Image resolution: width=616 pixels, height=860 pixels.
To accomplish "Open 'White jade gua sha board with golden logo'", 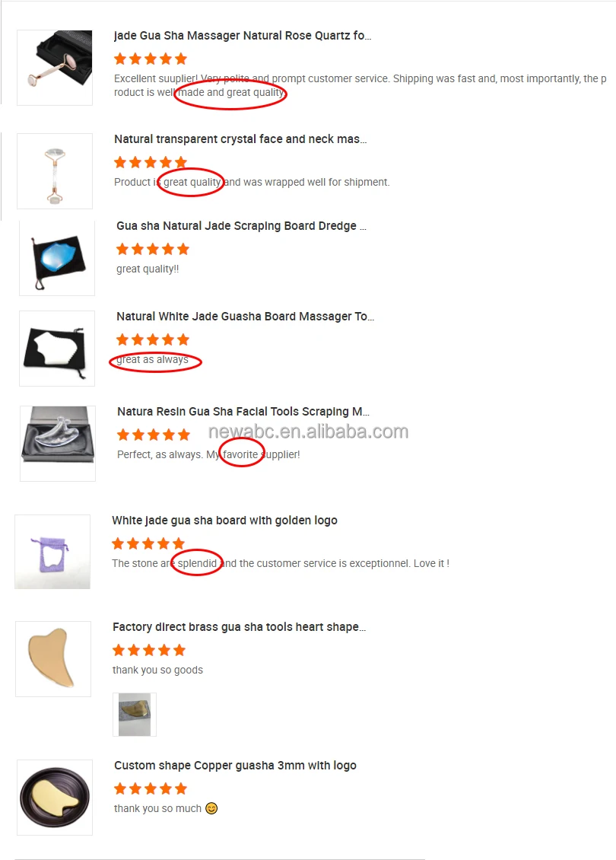I will tap(224, 521).
